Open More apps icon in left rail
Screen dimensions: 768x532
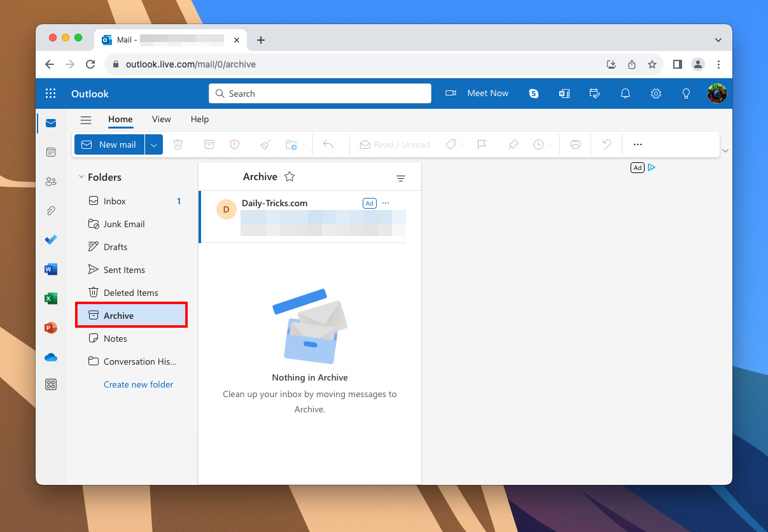coord(51,384)
